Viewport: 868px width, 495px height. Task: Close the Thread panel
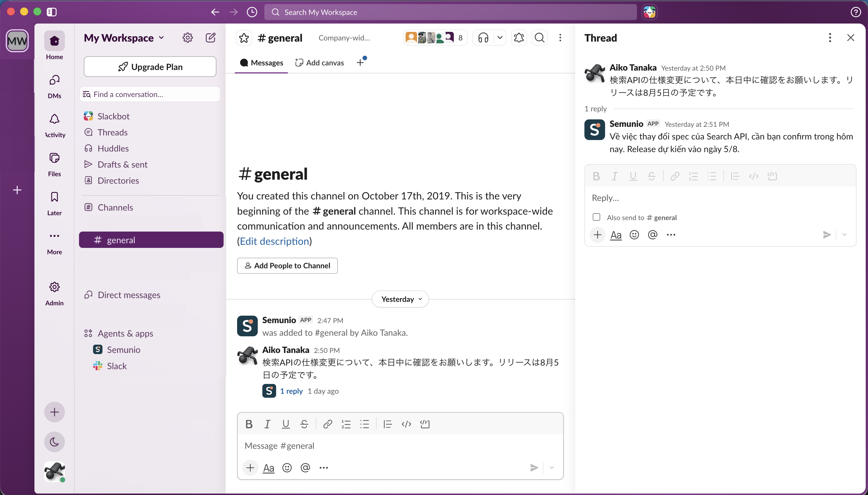(x=851, y=38)
